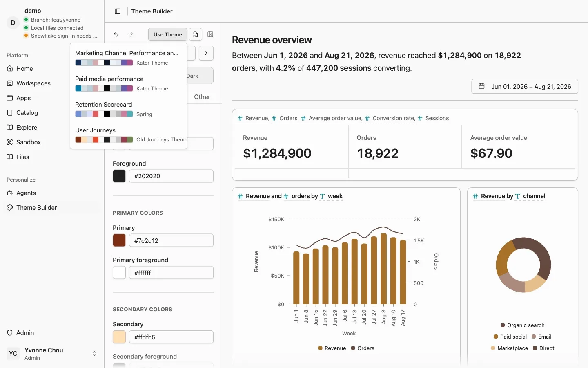Open the Secondary color swatch
588x368 pixels.
click(x=119, y=337)
